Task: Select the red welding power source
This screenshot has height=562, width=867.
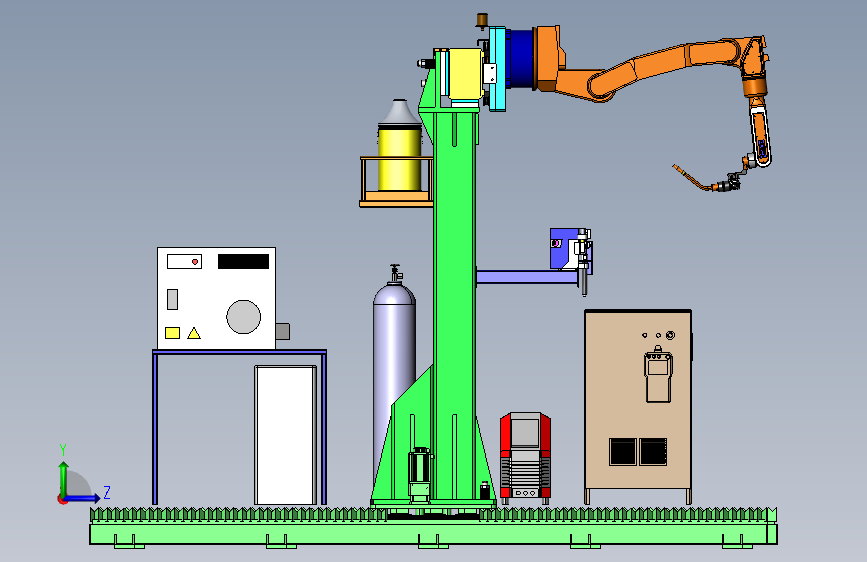Action: click(x=525, y=456)
